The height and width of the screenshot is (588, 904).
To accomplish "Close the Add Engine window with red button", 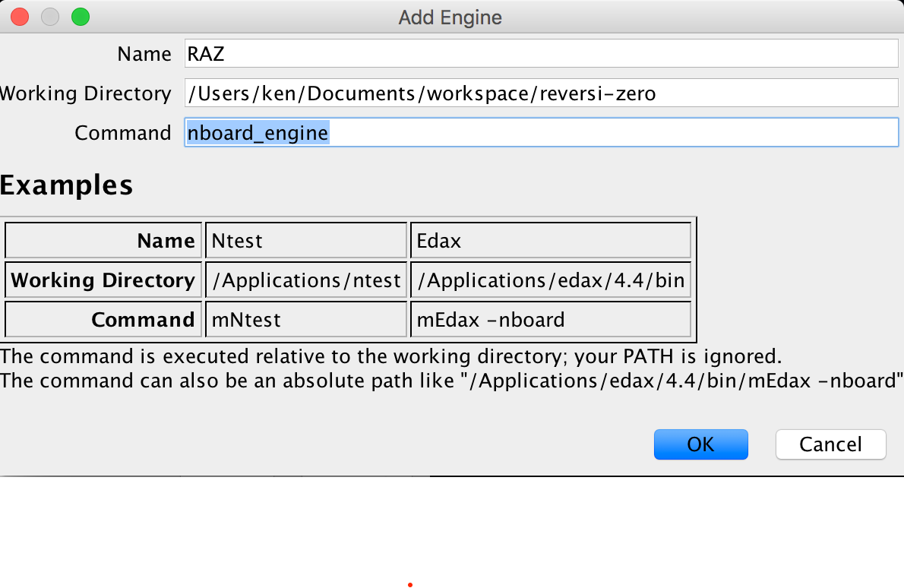I will pyautogui.click(x=21, y=17).
